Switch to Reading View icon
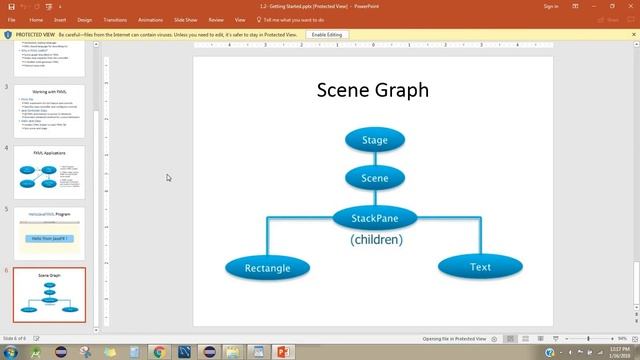Image resolution: width=640 pixels, height=360 pixels. click(540, 339)
